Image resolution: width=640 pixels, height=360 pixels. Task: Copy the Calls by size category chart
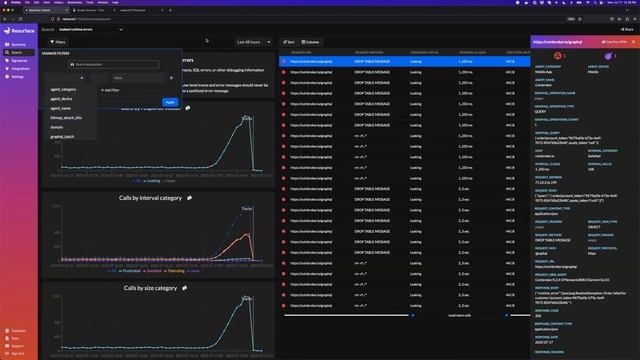pyautogui.click(x=185, y=288)
